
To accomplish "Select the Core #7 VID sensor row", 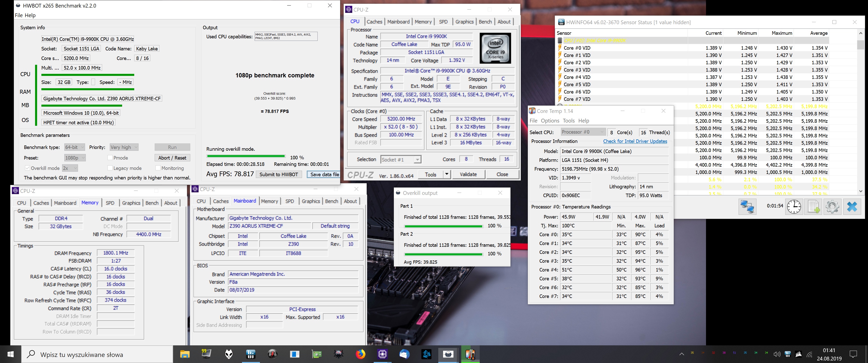I will click(x=692, y=99).
